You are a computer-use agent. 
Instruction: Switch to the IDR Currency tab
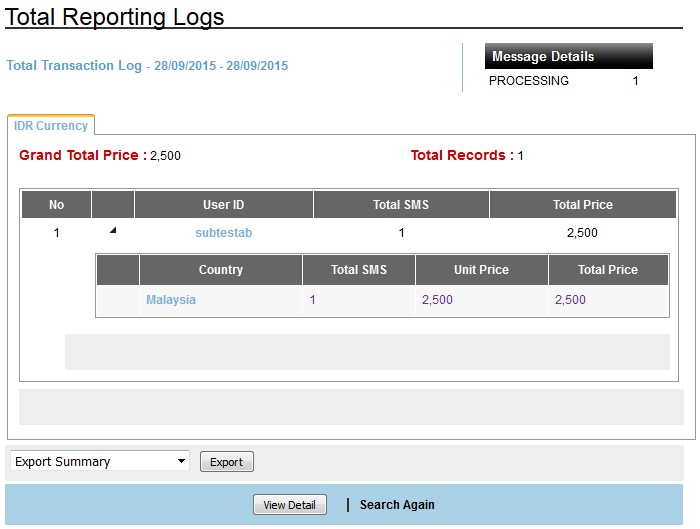(x=51, y=126)
